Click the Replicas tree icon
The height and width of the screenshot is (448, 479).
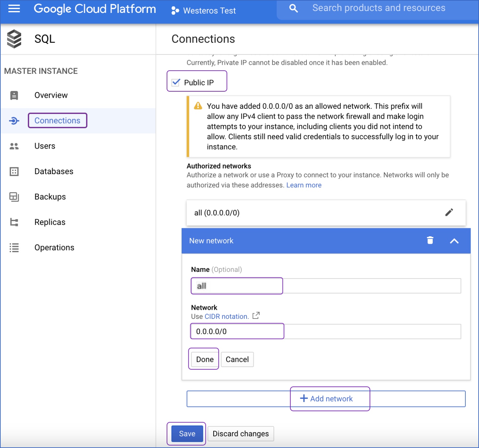click(x=14, y=222)
